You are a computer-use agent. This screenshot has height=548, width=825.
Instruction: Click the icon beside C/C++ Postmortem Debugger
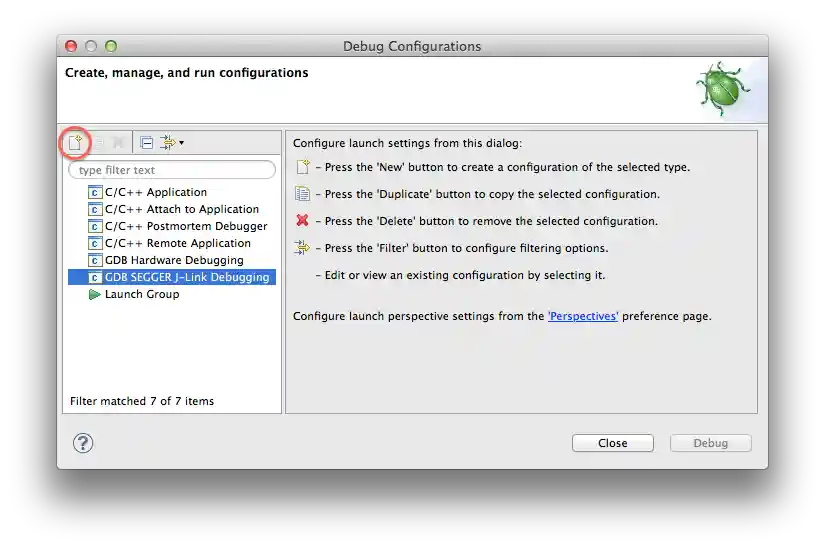coord(94,227)
